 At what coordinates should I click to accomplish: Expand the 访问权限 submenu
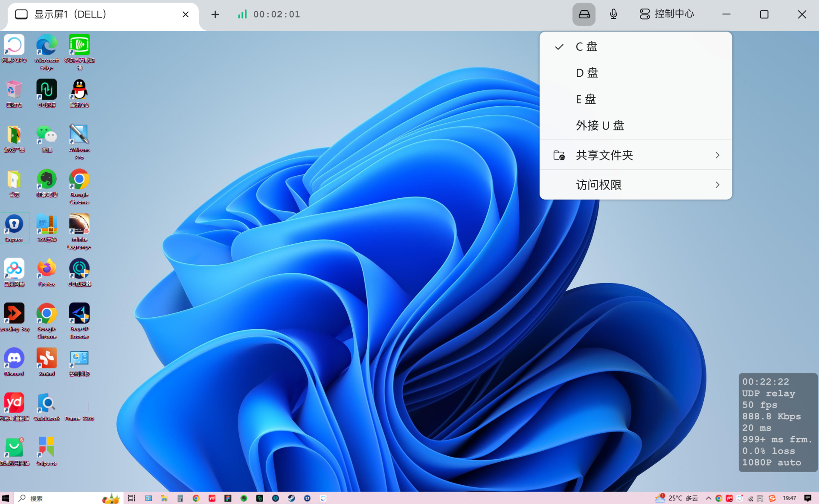(x=636, y=185)
